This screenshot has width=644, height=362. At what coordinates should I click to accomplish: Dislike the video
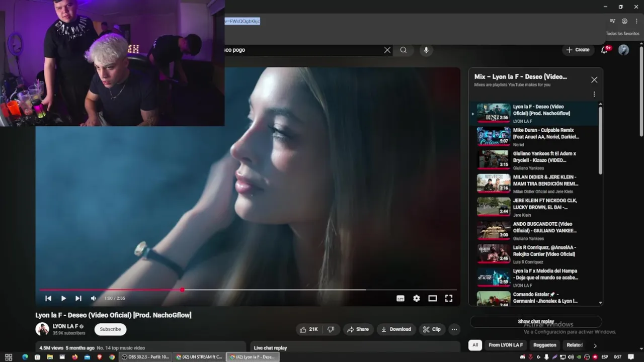331,329
